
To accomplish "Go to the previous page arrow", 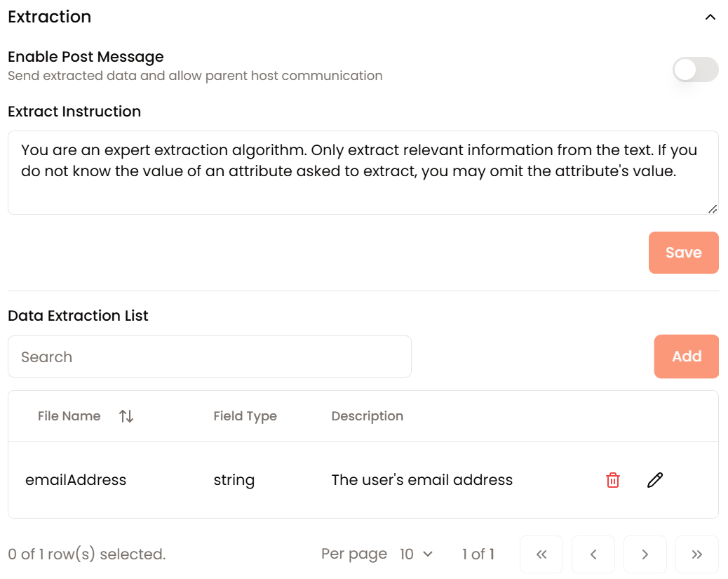I will tap(593, 554).
